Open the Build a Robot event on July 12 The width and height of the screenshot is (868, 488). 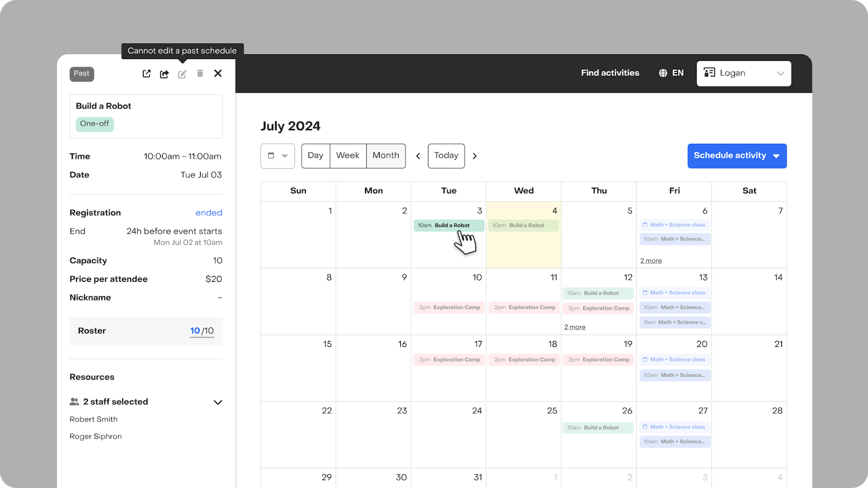coord(598,293)
